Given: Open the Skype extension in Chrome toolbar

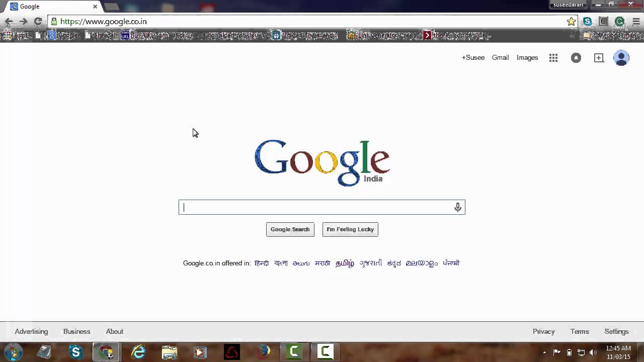Looking at the screenshot, I should (x=587, y=22).
